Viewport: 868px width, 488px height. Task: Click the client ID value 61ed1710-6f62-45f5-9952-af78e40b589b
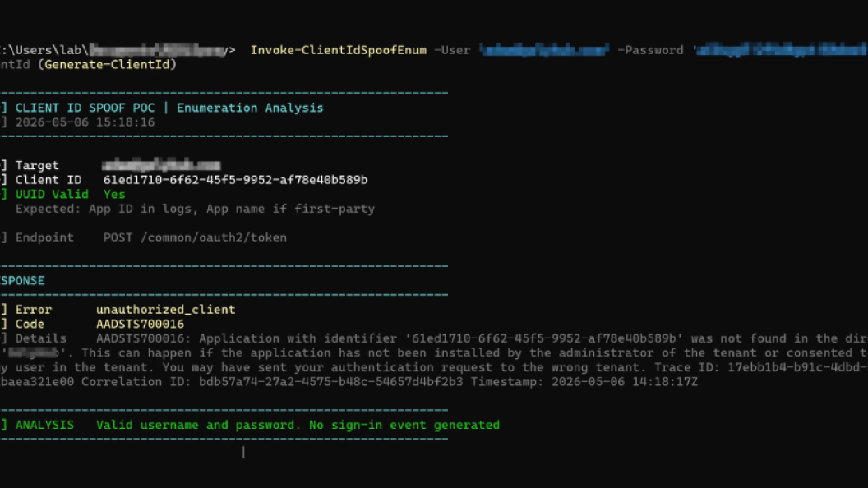click(x=235, y=180)
